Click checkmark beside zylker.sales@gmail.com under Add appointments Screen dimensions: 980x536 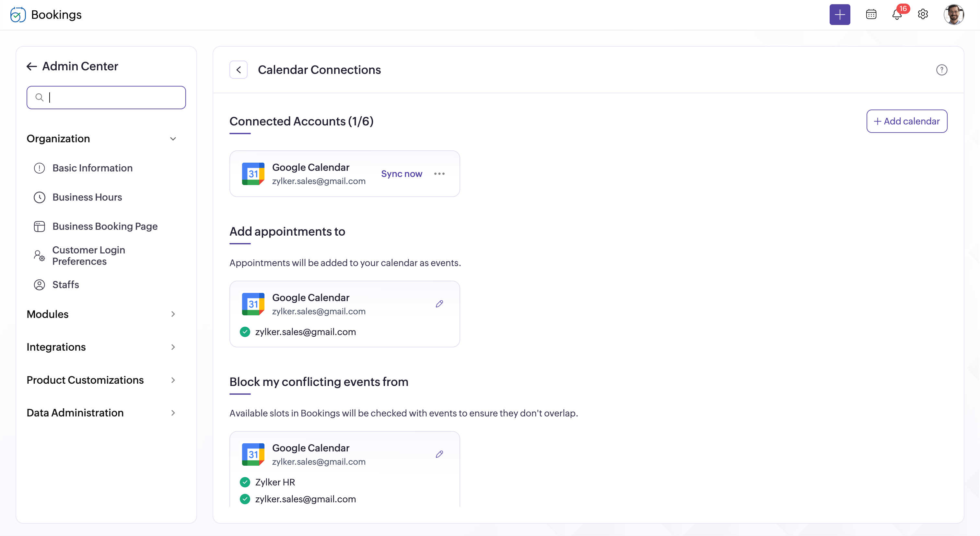(x=245, y=332)
